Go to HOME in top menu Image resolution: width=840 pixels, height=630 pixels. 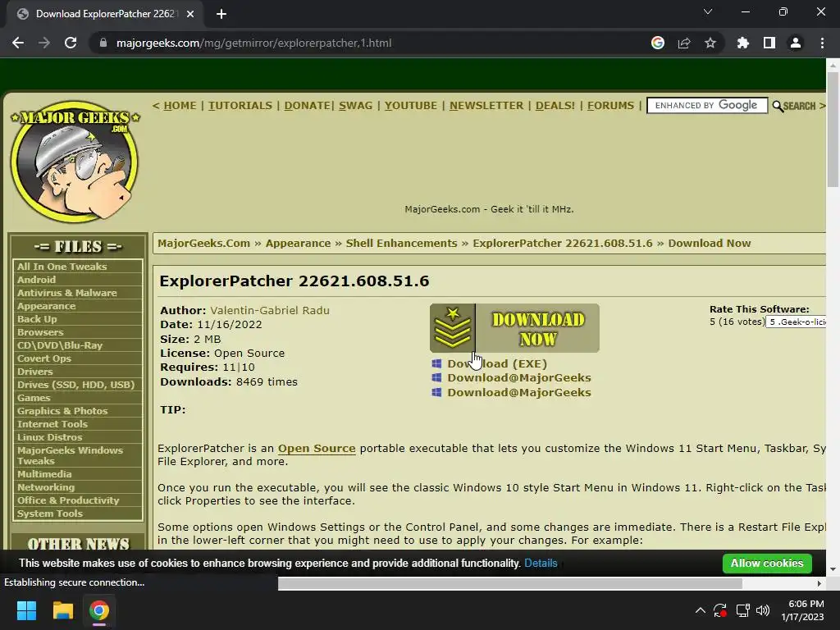pos(180,106)
